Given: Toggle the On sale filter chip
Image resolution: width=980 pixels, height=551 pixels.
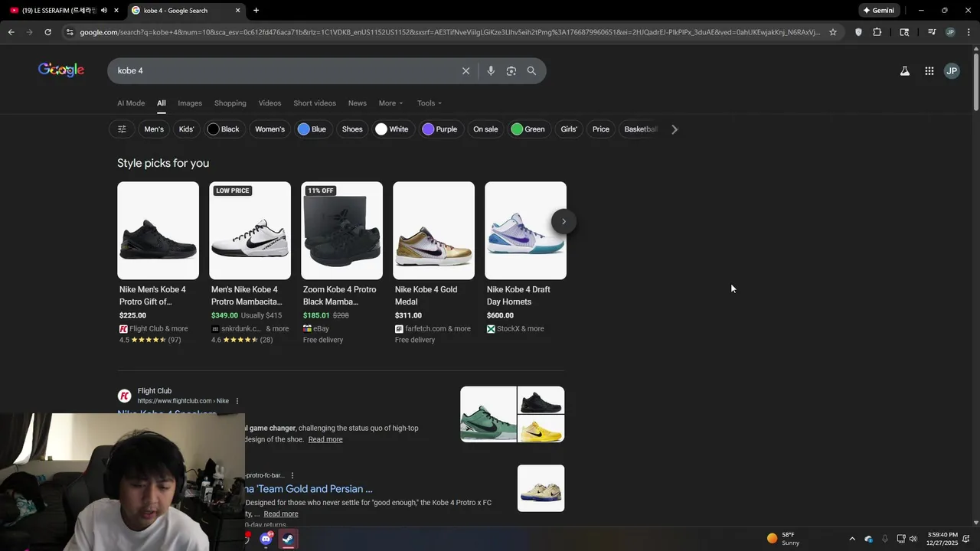Looking at the screenshot, I should click(485, 129).
